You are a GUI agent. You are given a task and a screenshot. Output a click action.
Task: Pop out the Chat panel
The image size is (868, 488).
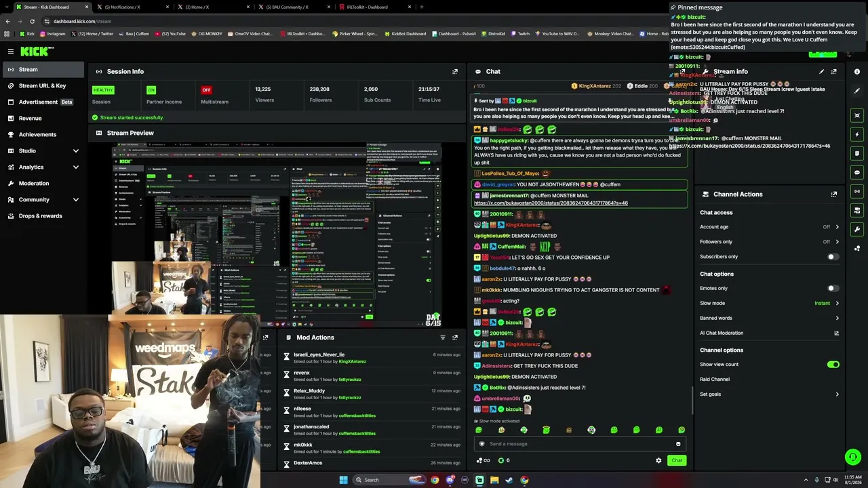683,71
